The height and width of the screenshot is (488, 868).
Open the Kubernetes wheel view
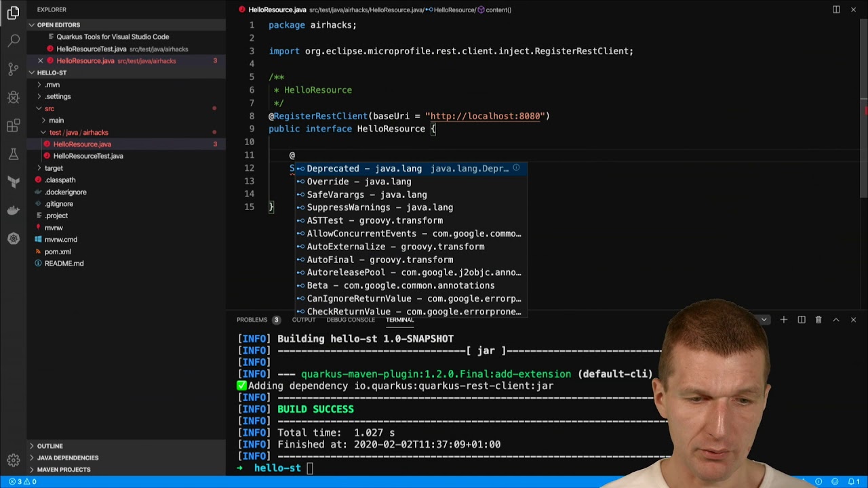point(14,239)
